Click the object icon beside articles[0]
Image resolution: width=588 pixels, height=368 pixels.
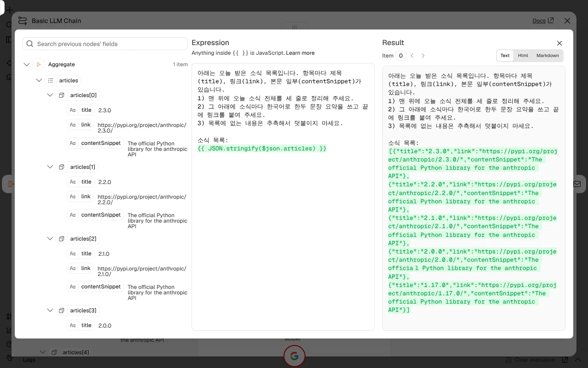[x=62, y=95]
